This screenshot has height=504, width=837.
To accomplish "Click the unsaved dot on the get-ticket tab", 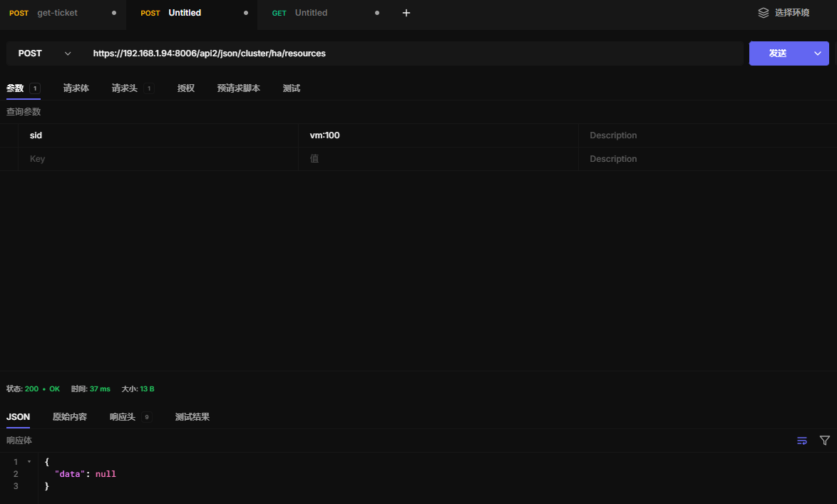I will tap(114, 13).
